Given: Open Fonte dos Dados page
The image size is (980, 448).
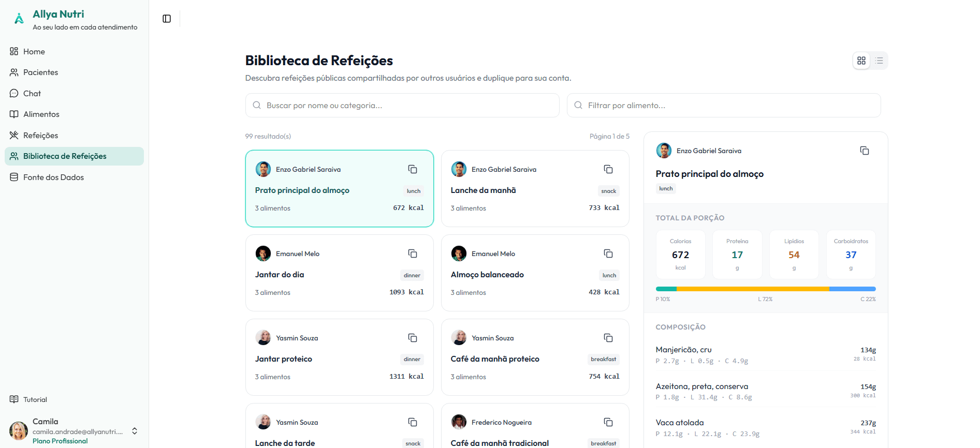Looking at the screenshot, I should tap(74, 177).
